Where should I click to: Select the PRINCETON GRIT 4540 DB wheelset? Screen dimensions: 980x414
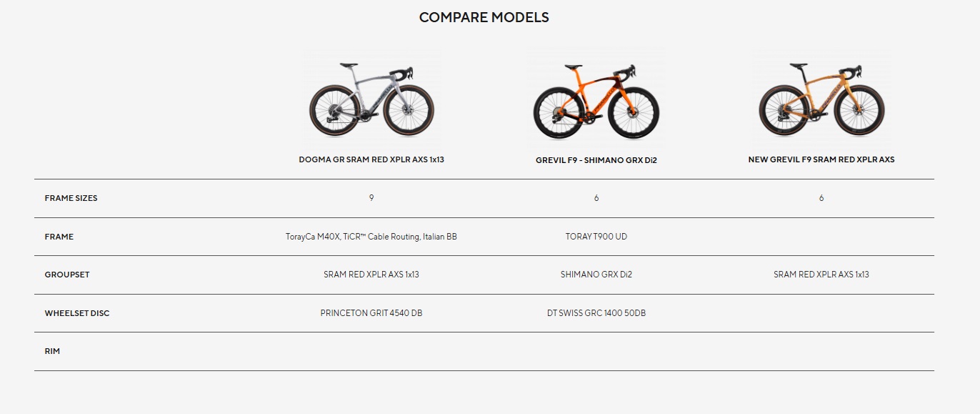click(371, 313)
